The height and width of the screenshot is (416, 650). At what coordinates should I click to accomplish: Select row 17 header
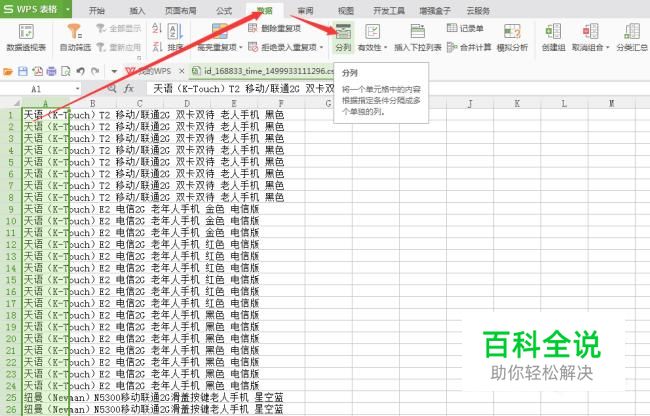pos(10,303)
